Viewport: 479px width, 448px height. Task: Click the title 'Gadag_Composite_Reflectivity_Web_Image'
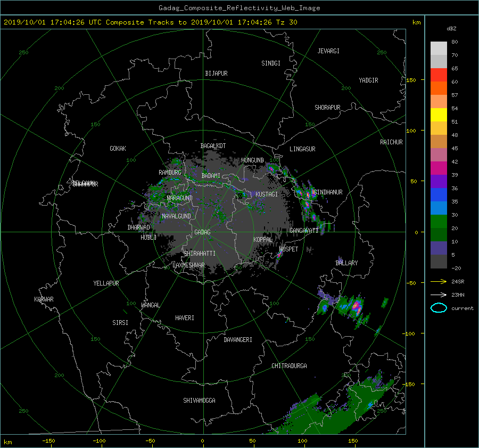coord(239,8)
